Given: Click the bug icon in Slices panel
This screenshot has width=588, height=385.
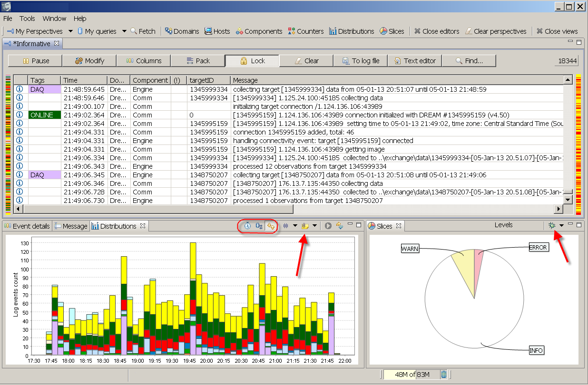Looking at the screenshot, I should point(551,226).
